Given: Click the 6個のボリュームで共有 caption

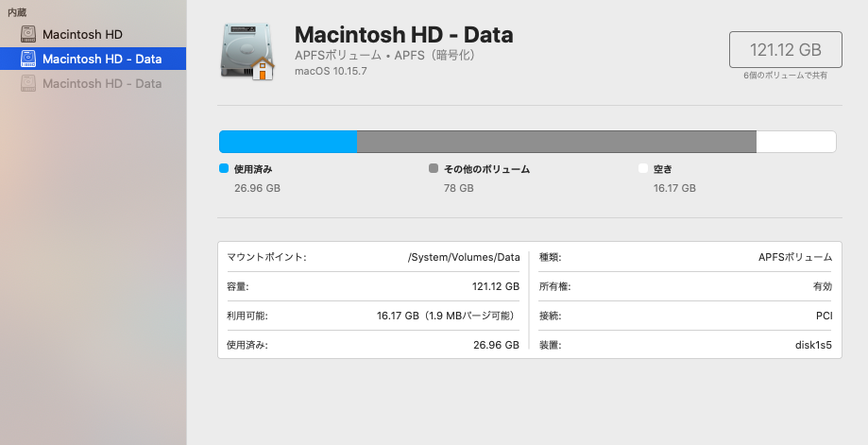Looking at the screenshot, I should pyautogui.click(x=785, y=76).
